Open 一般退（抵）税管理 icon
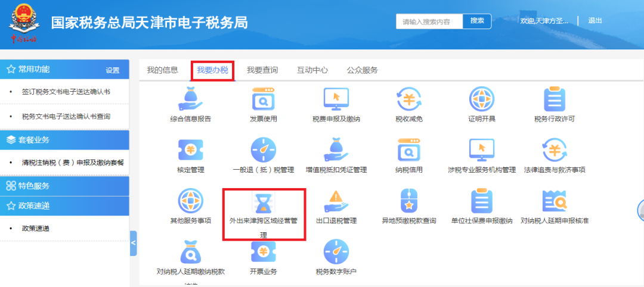 (x=264, y=149)
